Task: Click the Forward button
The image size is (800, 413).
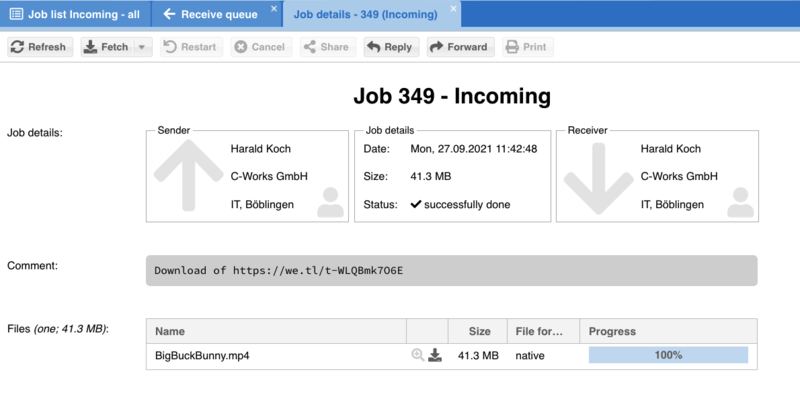Action: point(459,47)
